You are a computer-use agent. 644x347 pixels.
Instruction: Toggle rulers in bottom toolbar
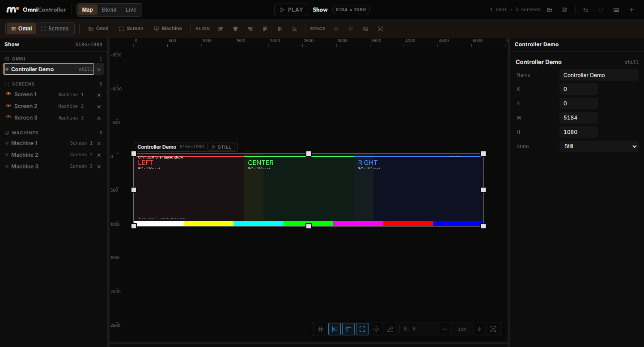(x=348, y=329)
